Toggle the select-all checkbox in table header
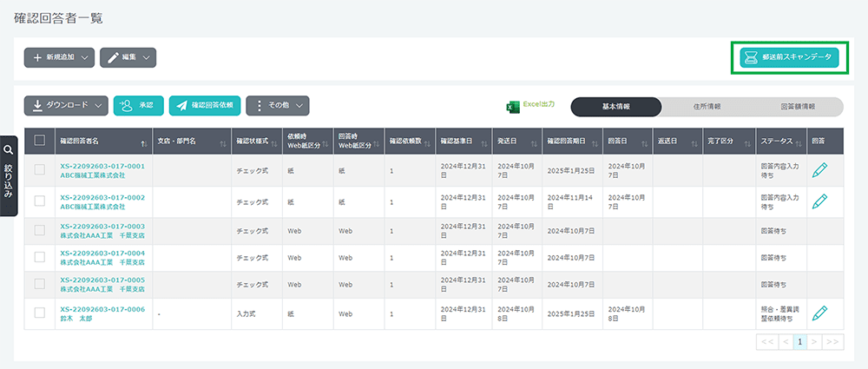This screenshot has height=369, width=868. coord(40,140)
